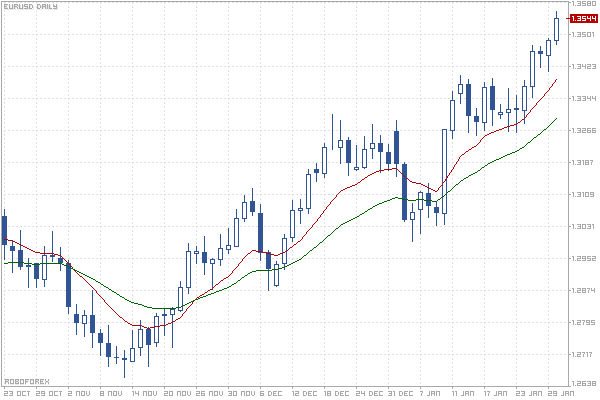Click the 11 JAN date label
This screenshot has width=600, height=400.
[x=463, y=393]
